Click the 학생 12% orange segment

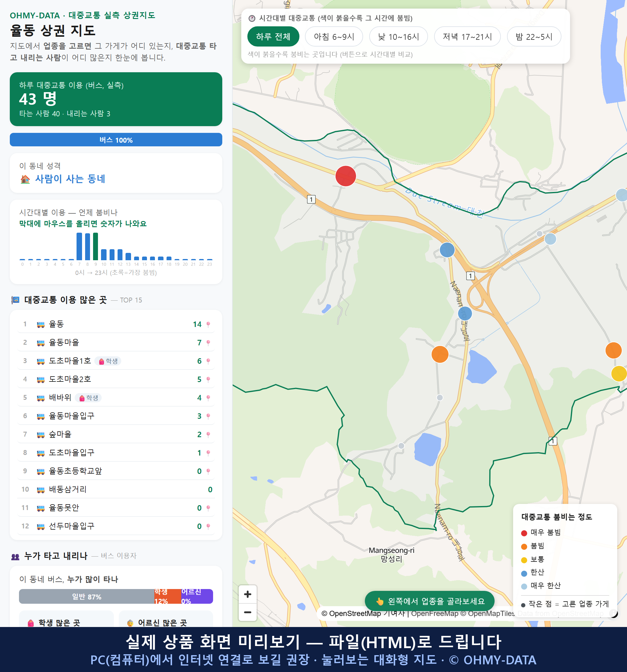[167, 596]
